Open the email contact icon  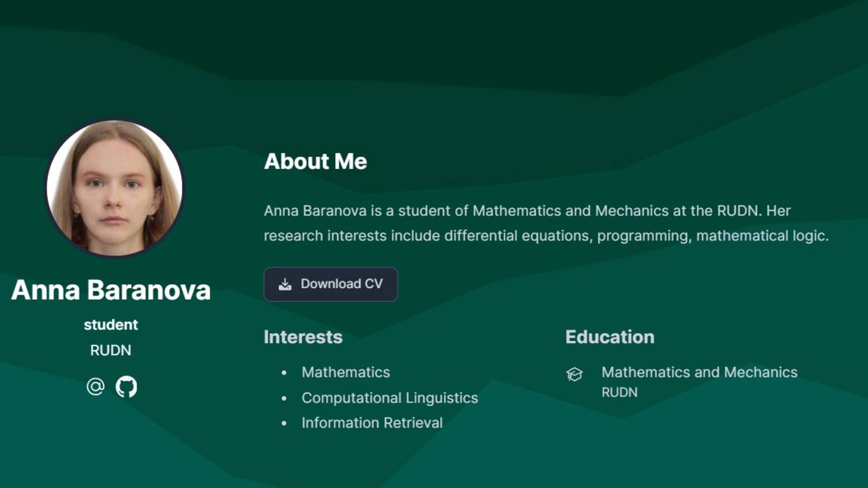click(95, 386)
